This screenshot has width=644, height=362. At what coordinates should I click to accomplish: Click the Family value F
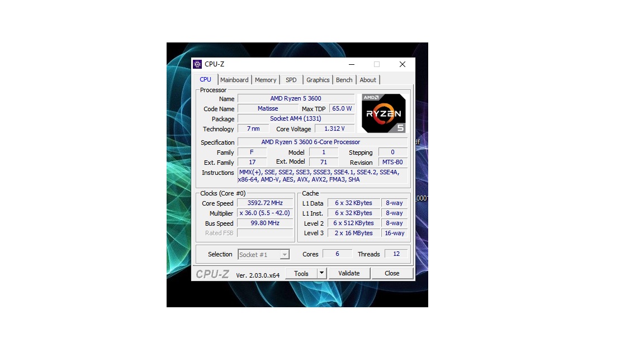pyautogui.click(x=252, y=153)
